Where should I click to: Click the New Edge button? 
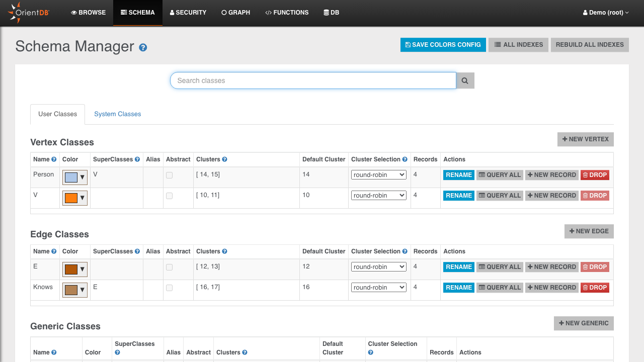(589, 231)
